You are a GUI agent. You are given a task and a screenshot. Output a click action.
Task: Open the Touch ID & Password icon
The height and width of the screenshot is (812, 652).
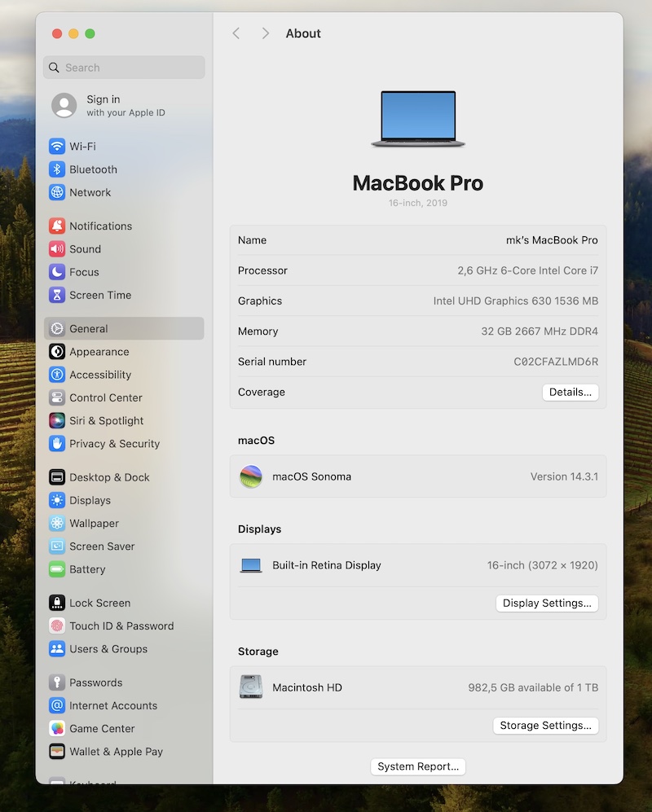(x=57, y=626)
